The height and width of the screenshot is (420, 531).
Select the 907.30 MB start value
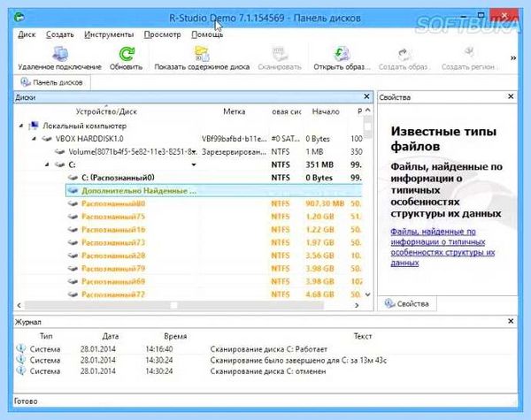[325, 203]
